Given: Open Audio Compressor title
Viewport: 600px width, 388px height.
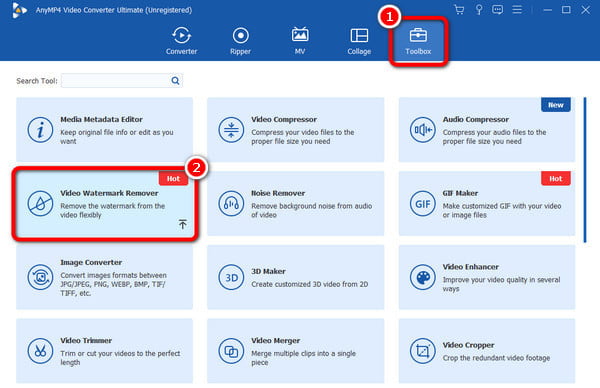Looking at the screenshot, I should pyautogui.click(x=476, y=119).
